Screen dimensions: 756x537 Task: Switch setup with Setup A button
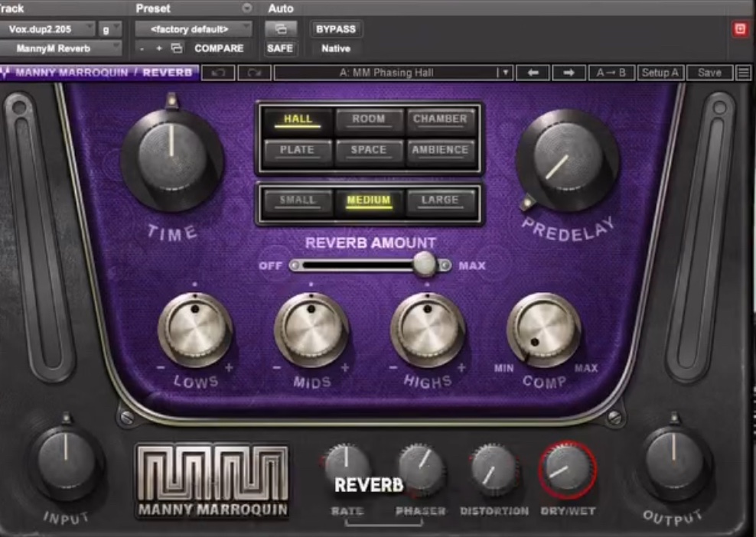pyautogui.click(x=660, y=73)
